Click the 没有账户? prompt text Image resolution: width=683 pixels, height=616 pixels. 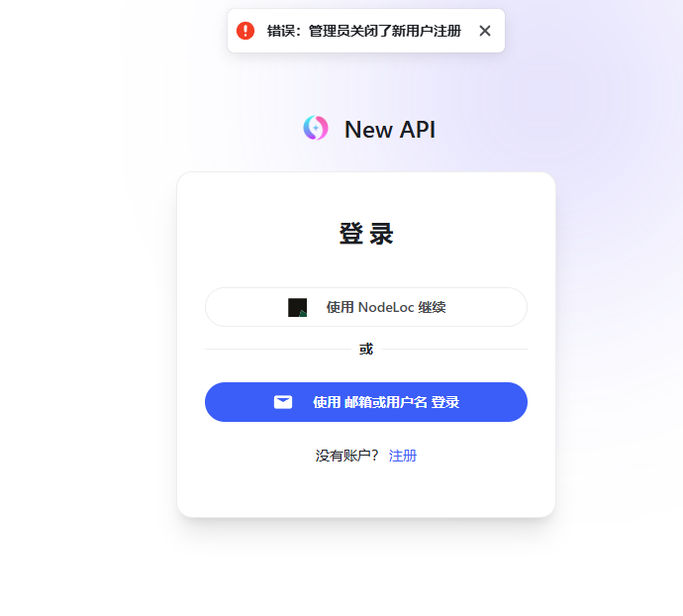347,456
